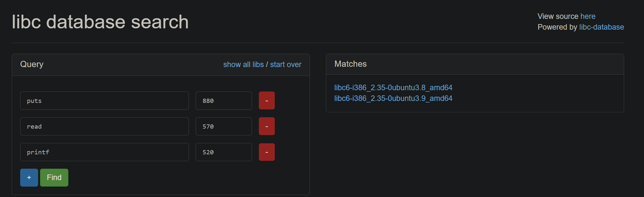Open libc6-i386_2.35-0ubuntu3.9_amd64 match
Image resolution: width=644 pixels, height=197 pixels.
pyautogui.click(x=393, y=98)
